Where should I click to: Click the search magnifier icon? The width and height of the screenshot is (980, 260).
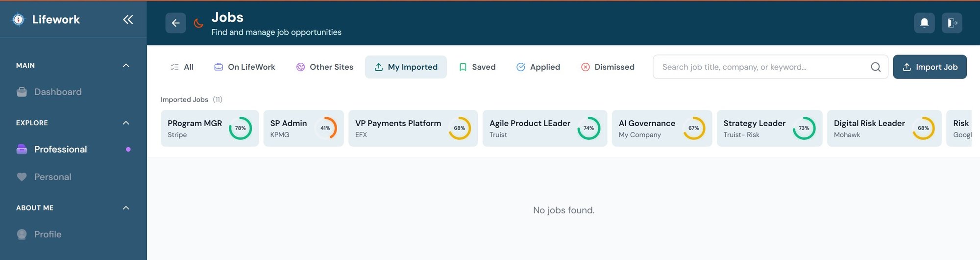(x=876, y=67)
